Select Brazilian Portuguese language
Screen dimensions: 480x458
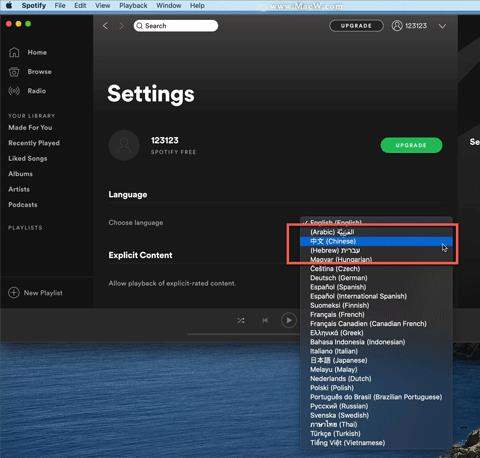coord(376,397)
